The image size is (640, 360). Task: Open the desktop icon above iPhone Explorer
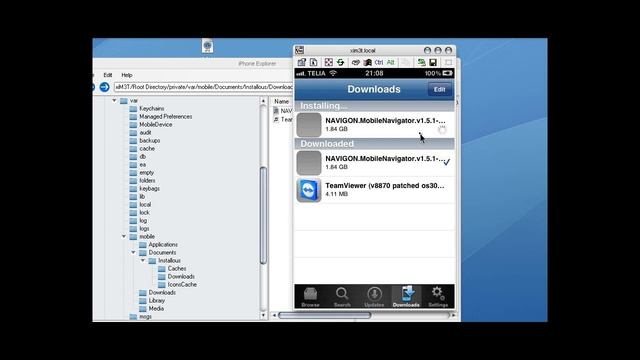tap(207, 46)
